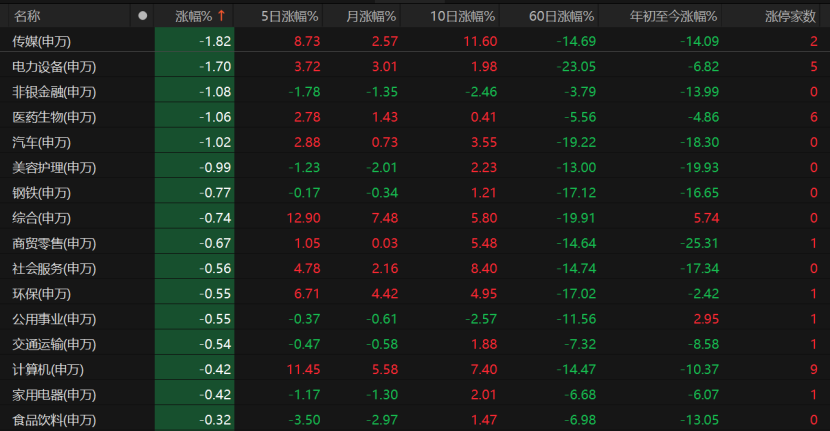The image size is (830, 431).
Task: Select the 钢铁(申万) row name
Action: 41,193
